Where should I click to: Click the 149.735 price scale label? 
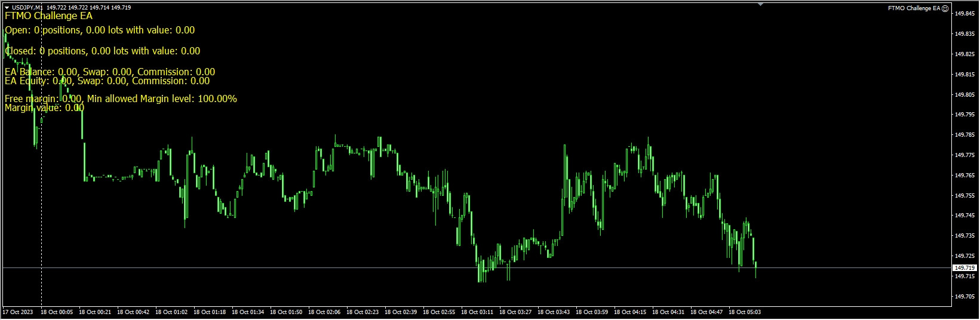click(x=964, y=236)
